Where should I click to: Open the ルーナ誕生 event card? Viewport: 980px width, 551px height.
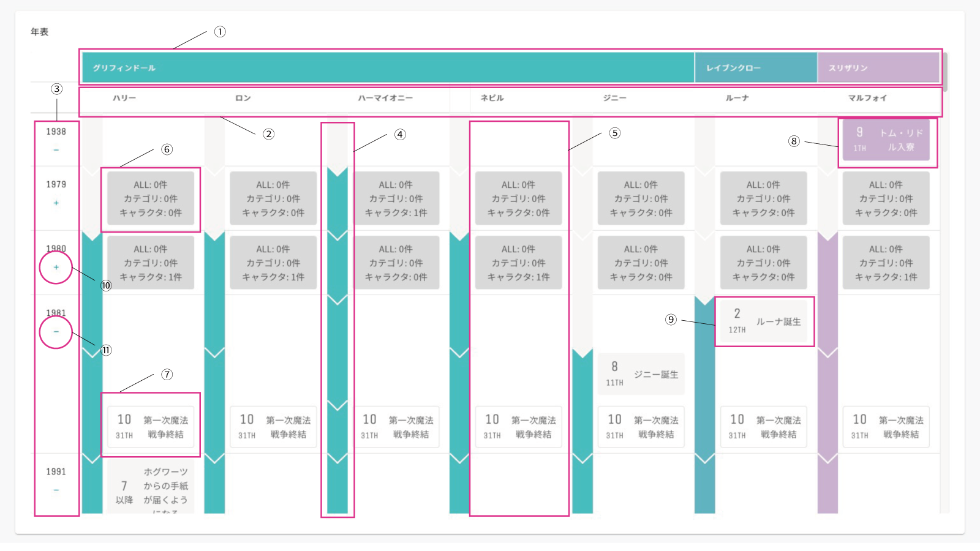[x=763, y=321]
